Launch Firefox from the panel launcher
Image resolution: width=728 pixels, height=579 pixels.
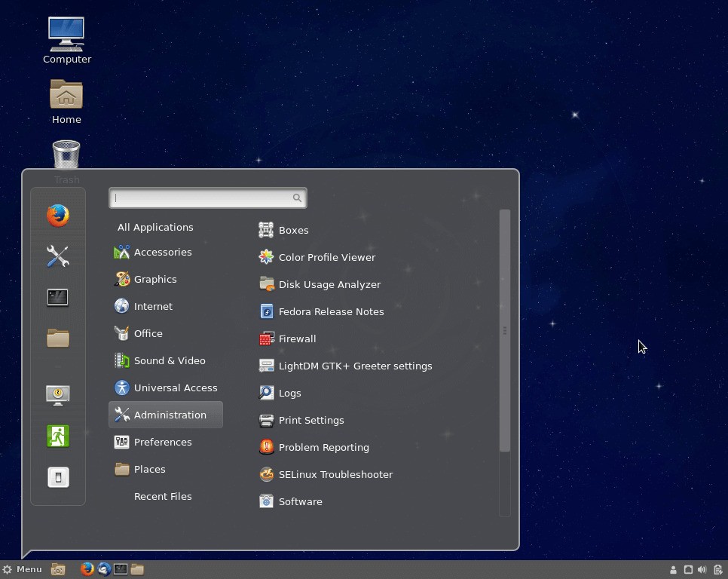[x=87, y=569]
